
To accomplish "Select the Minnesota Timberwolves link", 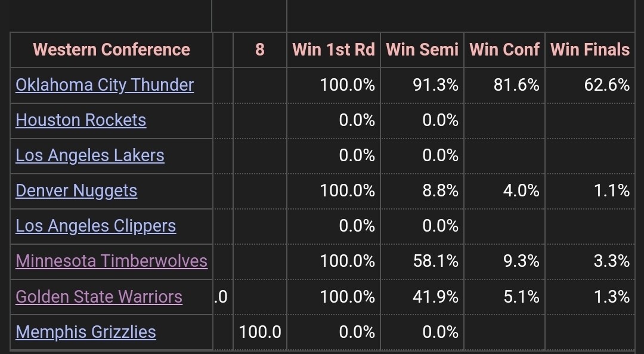I will click(112, 261).
